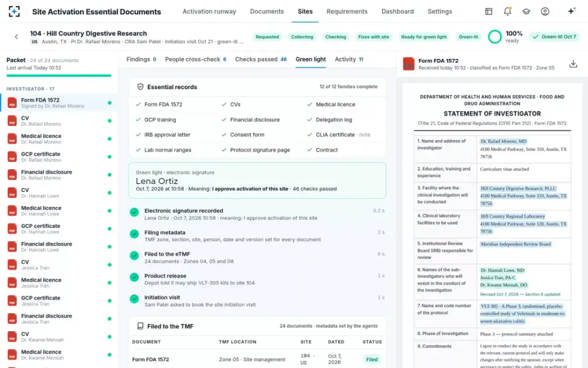This screenshot has height=368, width=588.
Task: Click the Checking stage pill
Action: click(336, 37)
